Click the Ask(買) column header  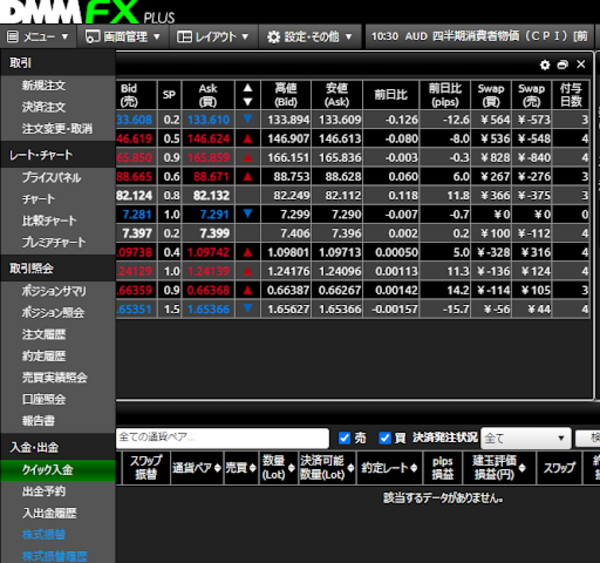208,95
